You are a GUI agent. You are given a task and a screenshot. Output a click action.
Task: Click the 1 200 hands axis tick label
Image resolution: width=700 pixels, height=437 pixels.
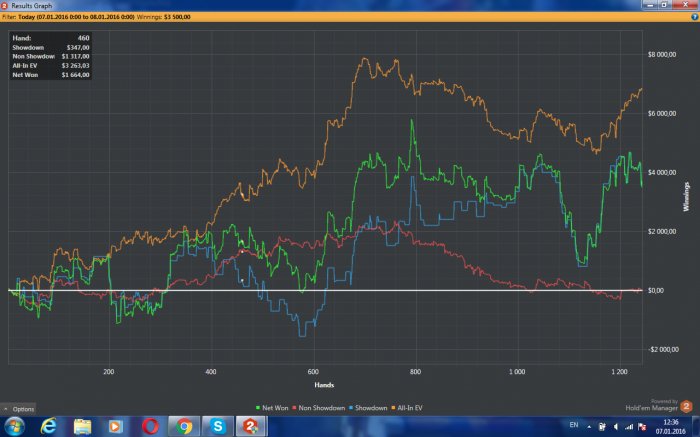click(x=619, y=371)
